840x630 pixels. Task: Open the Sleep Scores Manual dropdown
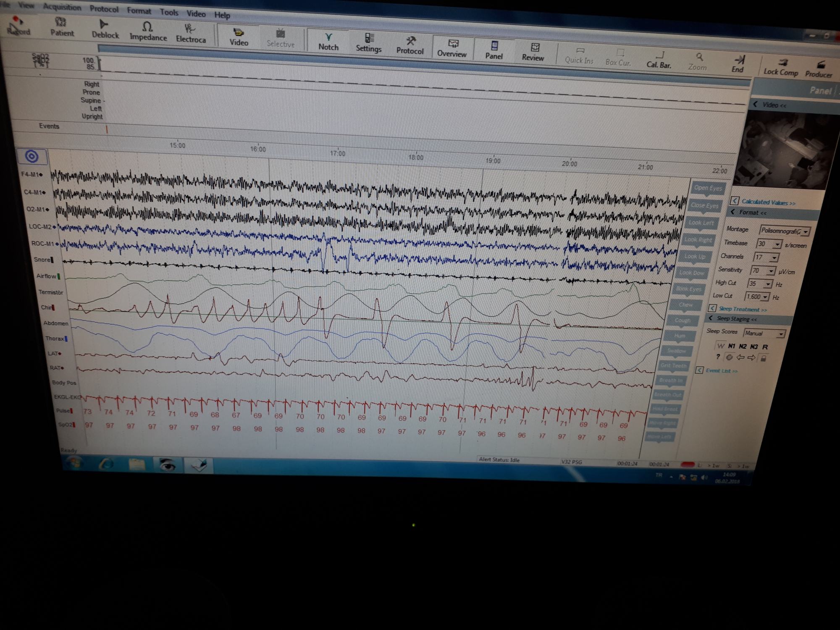pos(764,333)
